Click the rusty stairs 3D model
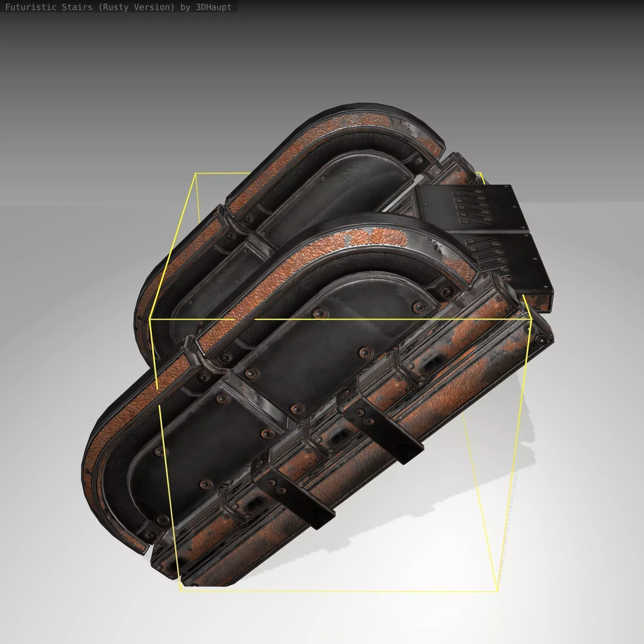The width and height of the screenshot is (644, 644). point(318,345)
